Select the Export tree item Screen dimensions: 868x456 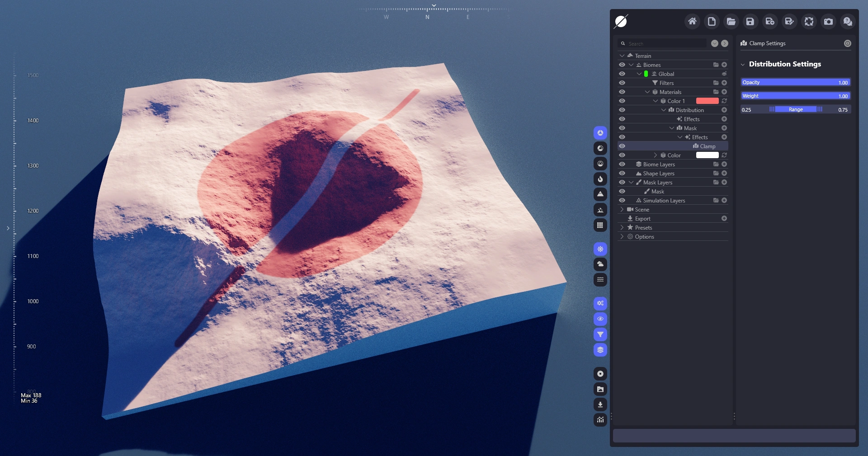pos(642,218)
